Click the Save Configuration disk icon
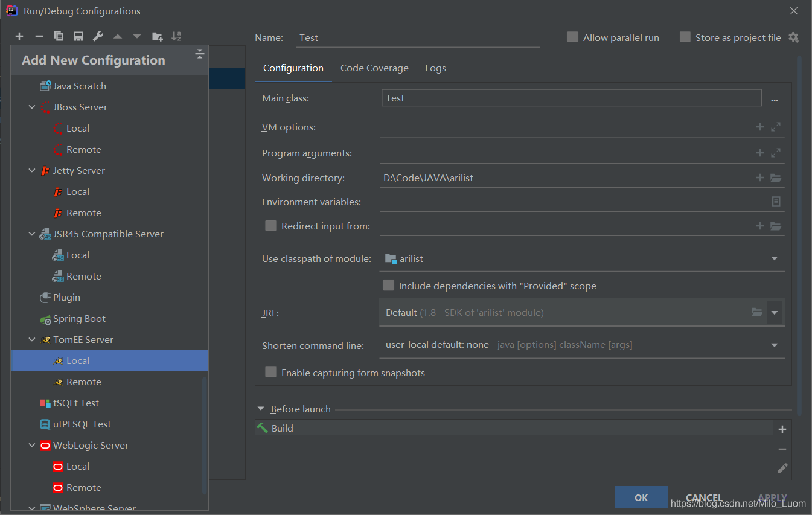 tap(78, 37)
